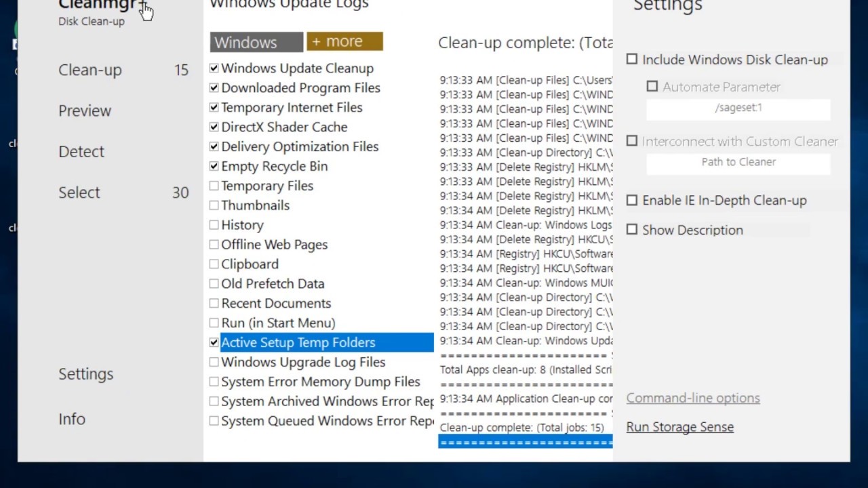Screen dimensions: 868x488
Task: Click the /sageset:1 parameter field
Action: 738,108
